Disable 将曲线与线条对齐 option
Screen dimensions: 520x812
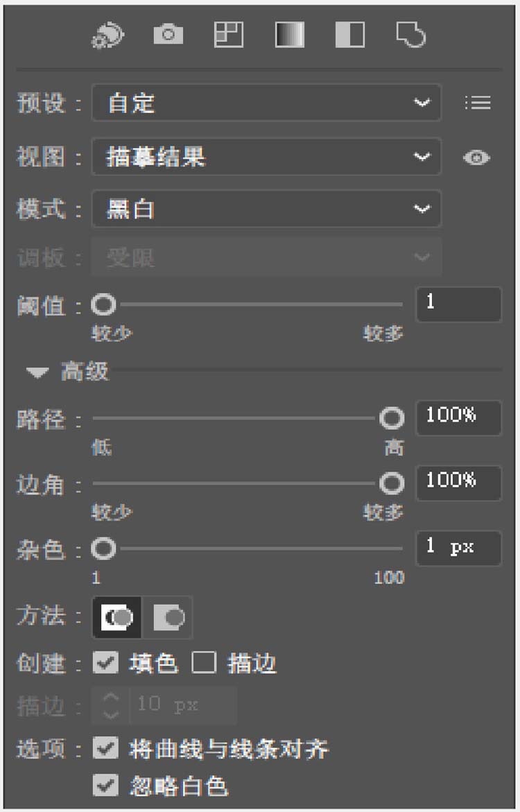click(x=105, y=750)
